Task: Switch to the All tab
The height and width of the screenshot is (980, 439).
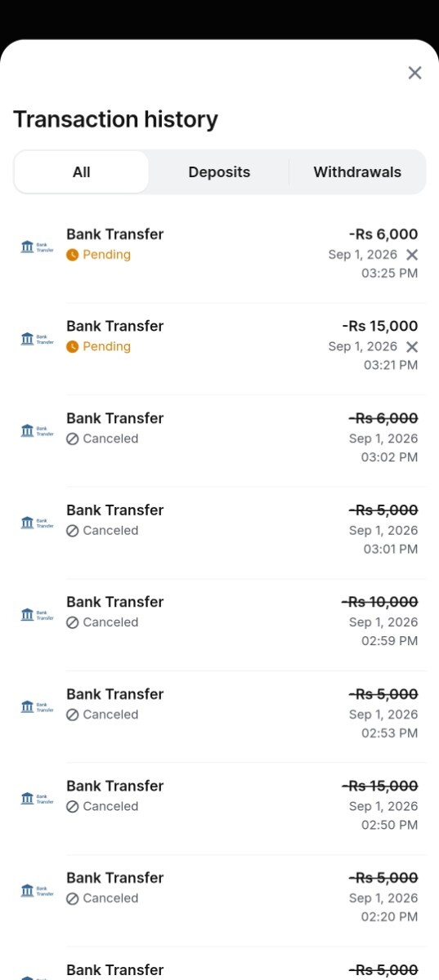Action: point(82,172)
